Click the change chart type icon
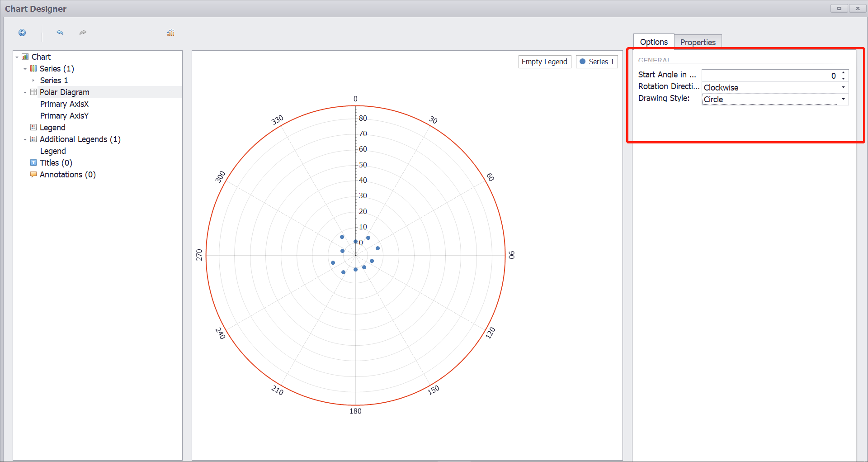This screenshot has height=462, width=868. (171, 33)
